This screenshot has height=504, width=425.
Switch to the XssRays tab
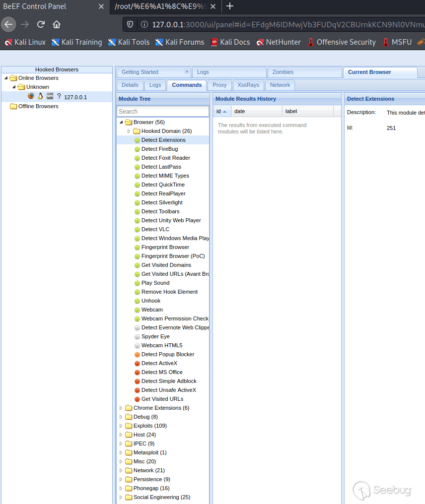pos(248,85)
